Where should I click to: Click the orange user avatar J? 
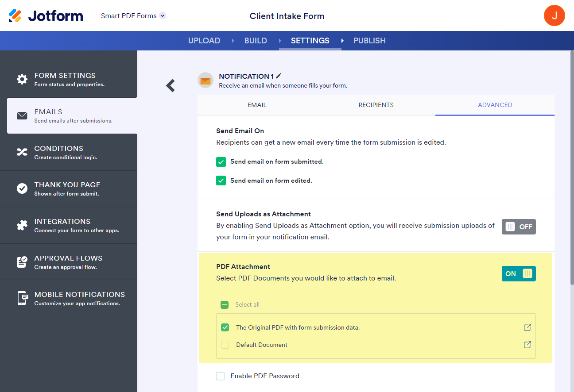coord(554,16)
